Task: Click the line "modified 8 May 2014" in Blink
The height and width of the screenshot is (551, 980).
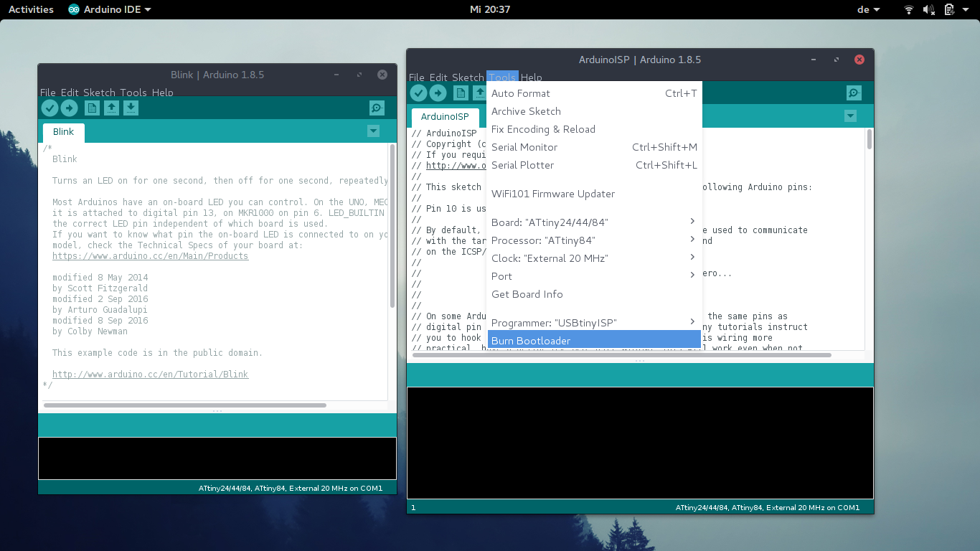Action: click(100, 278)
